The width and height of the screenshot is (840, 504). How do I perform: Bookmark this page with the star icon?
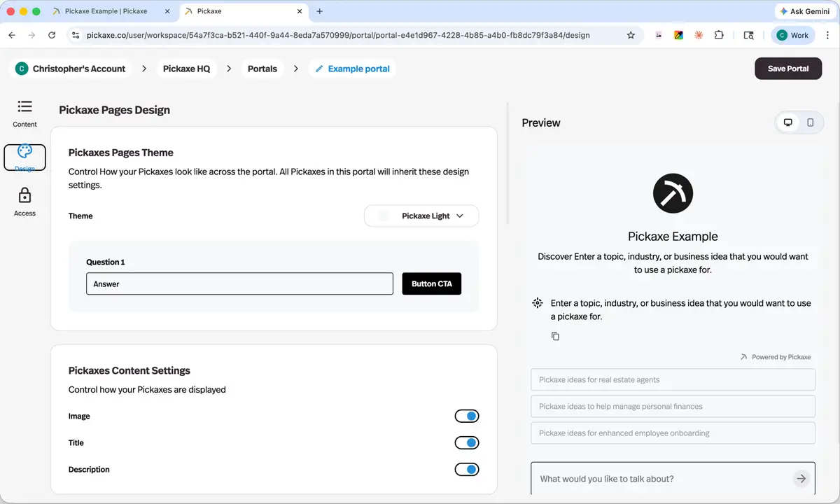pos(631,35)
